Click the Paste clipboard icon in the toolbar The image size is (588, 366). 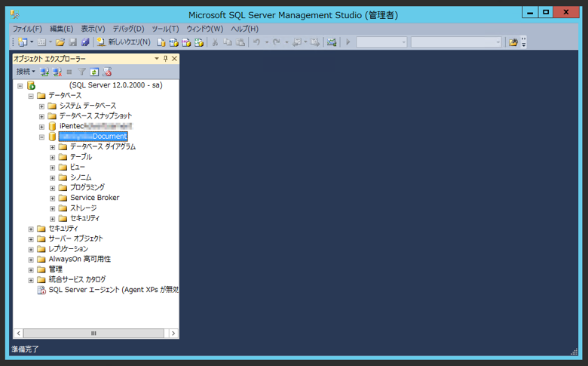[240, 42]
